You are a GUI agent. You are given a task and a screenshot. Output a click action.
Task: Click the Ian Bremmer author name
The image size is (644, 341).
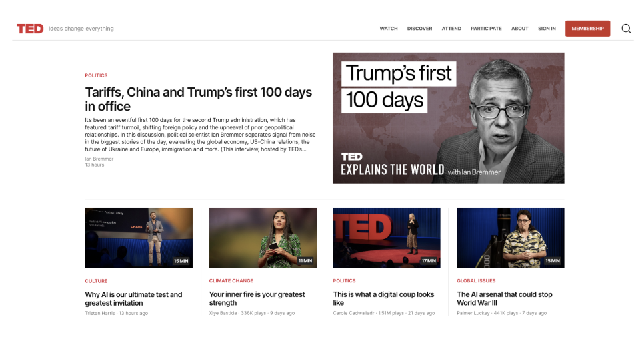(99, 159)
